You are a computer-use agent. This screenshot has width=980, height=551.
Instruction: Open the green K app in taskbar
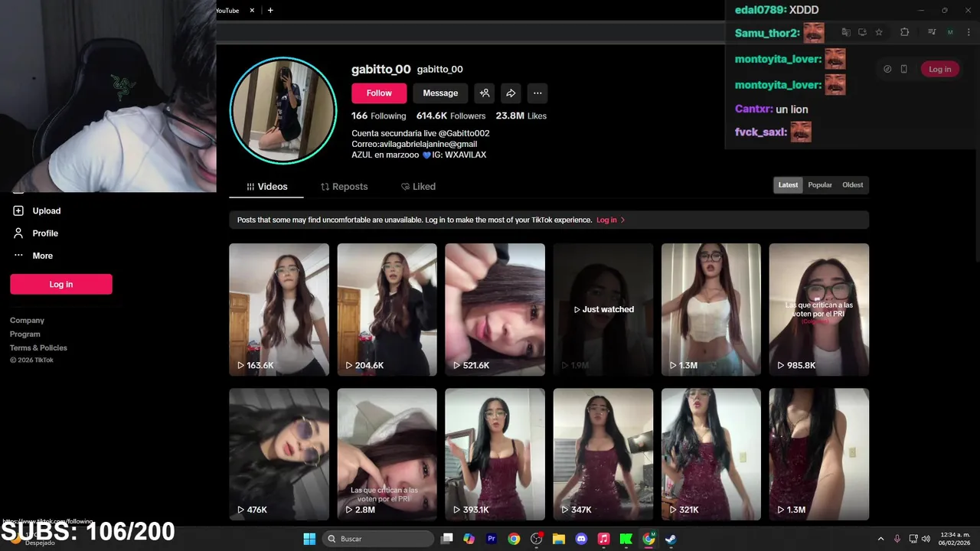click(x=626, y=539)
